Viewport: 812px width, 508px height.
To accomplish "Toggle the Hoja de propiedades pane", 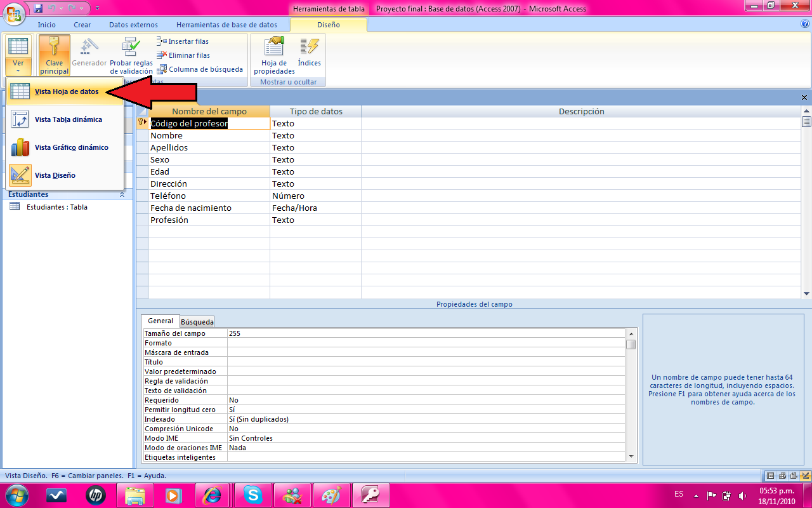I will tap(275, 55).
